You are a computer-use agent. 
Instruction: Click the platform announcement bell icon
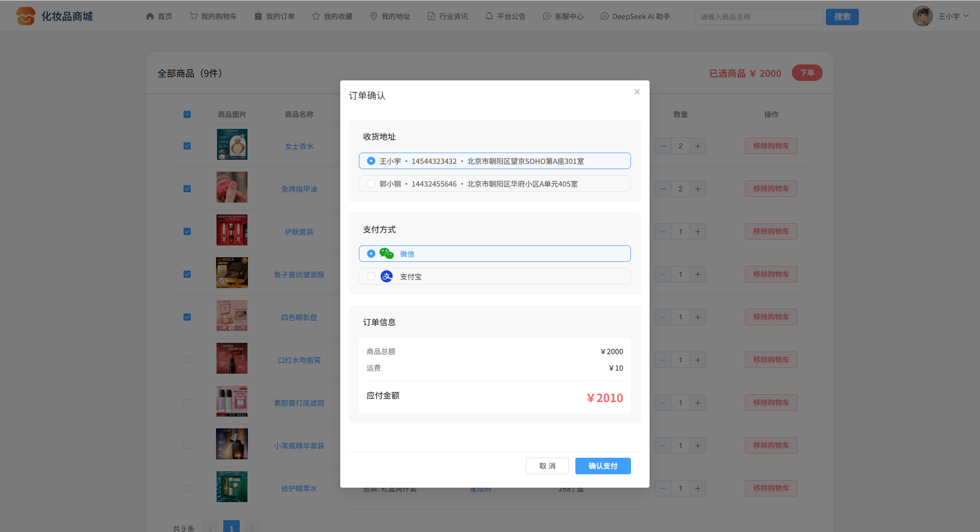click(489, 16)
